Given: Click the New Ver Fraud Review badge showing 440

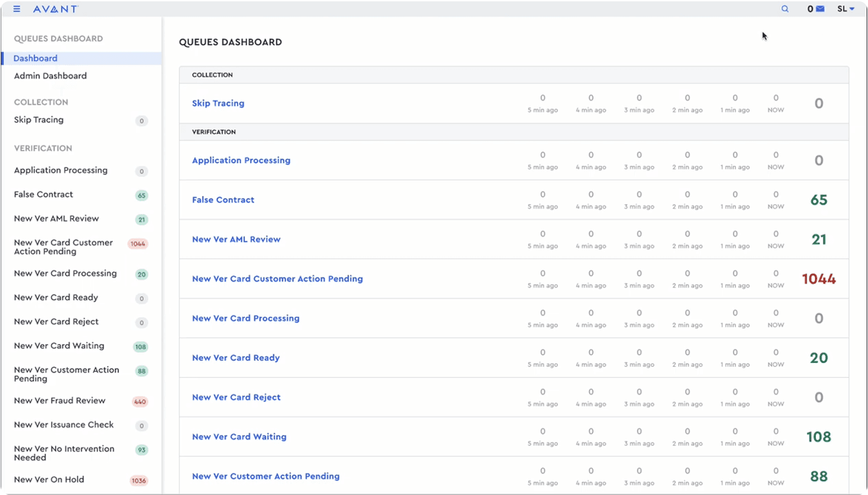Looking at the screenshot, I should point(141,401).
